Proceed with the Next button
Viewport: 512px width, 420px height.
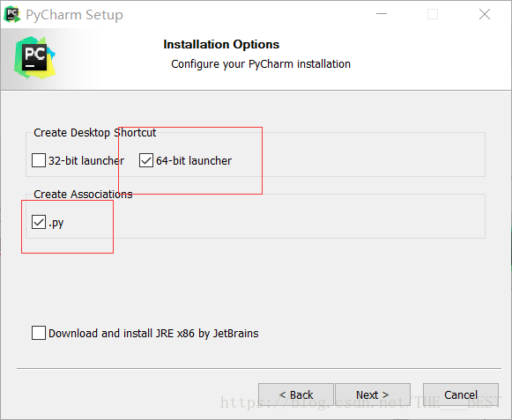pyautogui.click(x=373, y=394)
